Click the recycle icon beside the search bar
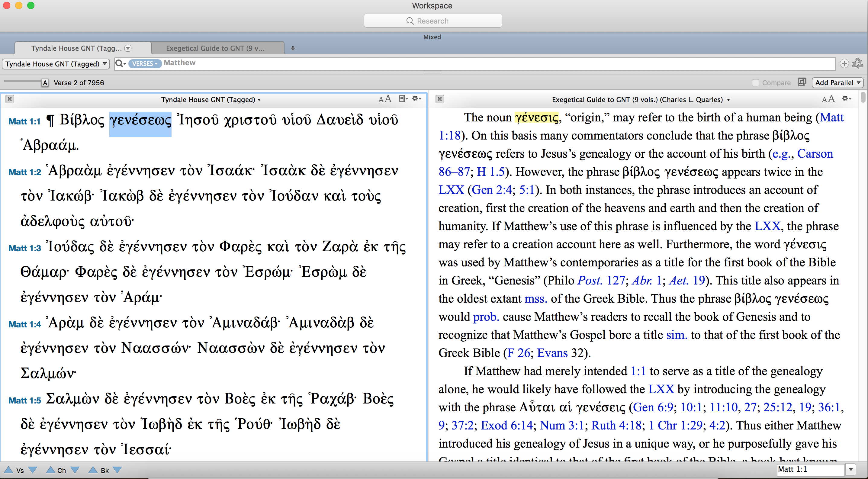This screenshot has height=479, width=868. click(x=857, y=63)
